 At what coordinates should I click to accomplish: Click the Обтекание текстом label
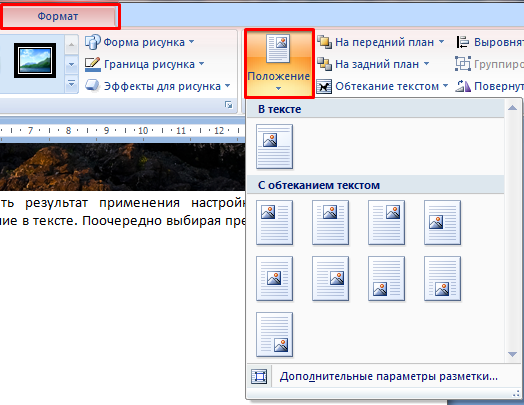(x=387, y=86)
